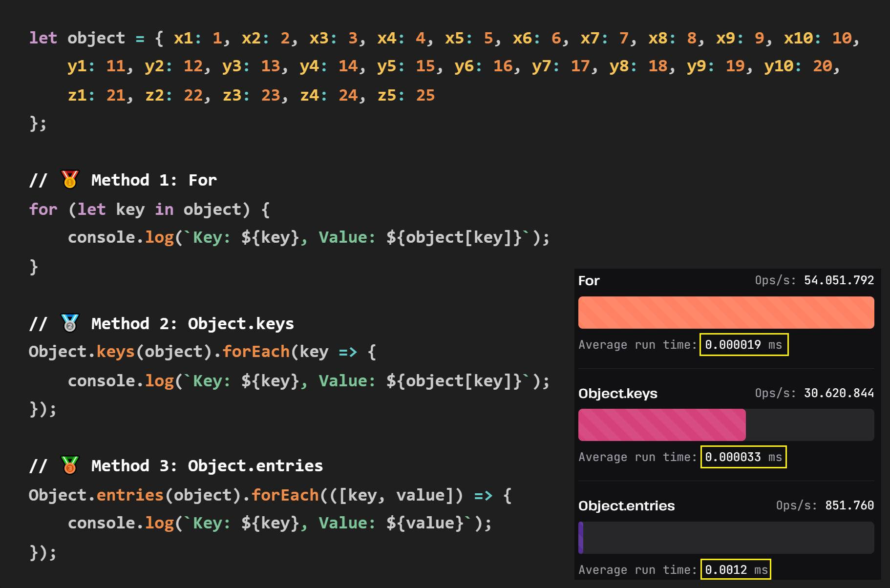
Task: Click the pink Object.keys progress bar
Action: (x=662, y=424)
